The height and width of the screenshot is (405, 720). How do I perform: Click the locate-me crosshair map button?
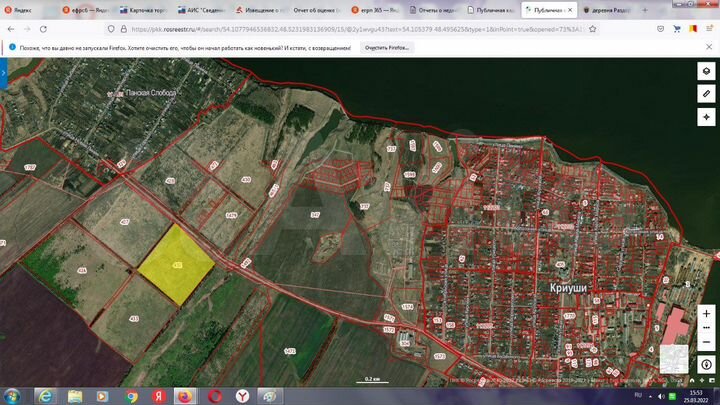pos(706,115)
